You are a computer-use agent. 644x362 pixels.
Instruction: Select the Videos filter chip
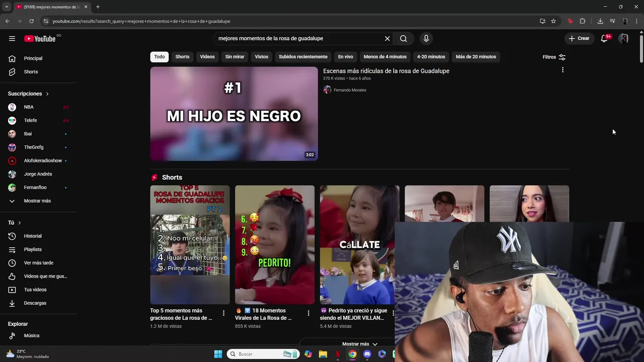(207, 57)
